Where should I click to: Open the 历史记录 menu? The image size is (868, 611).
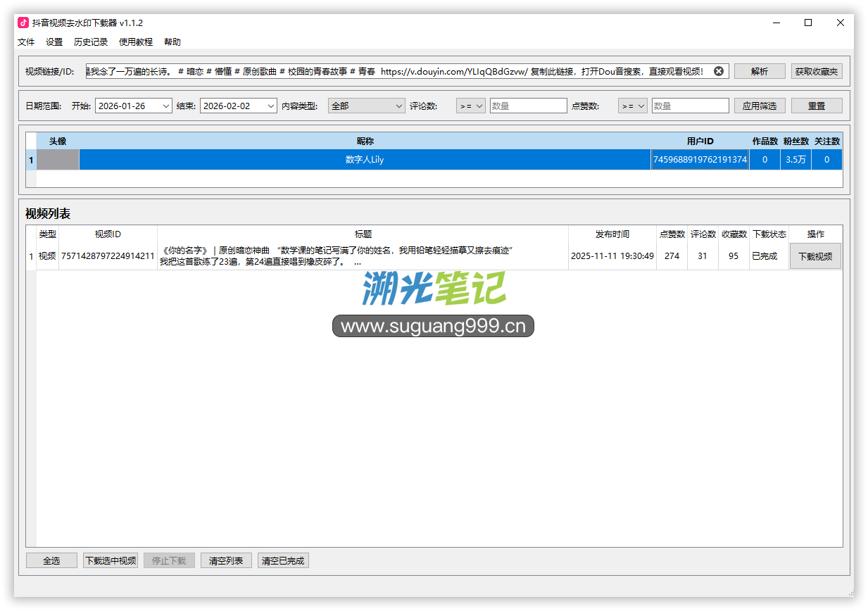coord(91,42)
